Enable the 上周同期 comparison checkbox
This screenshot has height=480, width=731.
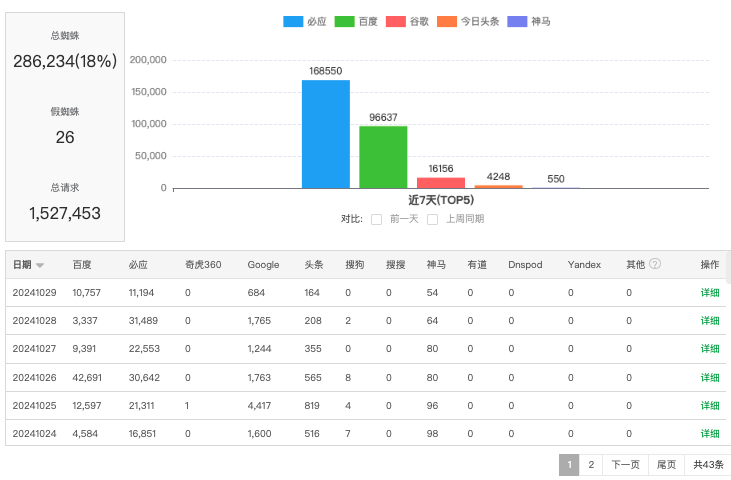coord(433,219)
